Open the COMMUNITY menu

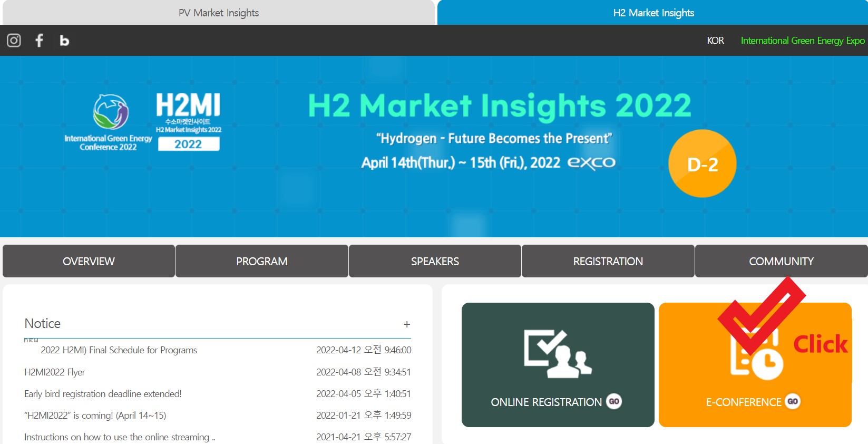click(x=782, y=261)
